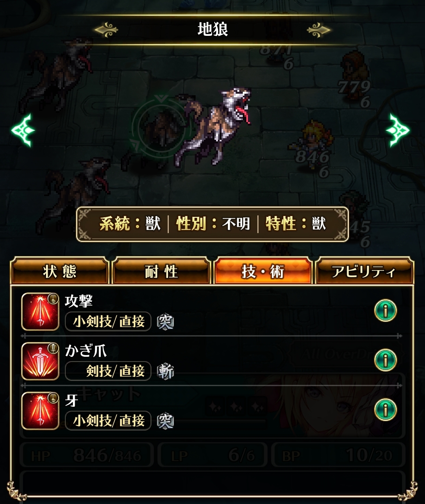Tap the 地狼 wolf sprite in center

tap(214, 126)
